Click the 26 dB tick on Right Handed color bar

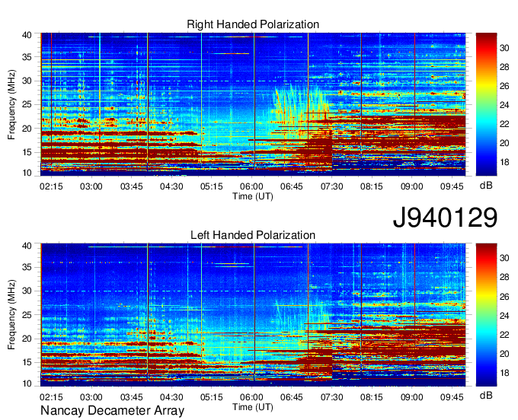tap(504, 86)
